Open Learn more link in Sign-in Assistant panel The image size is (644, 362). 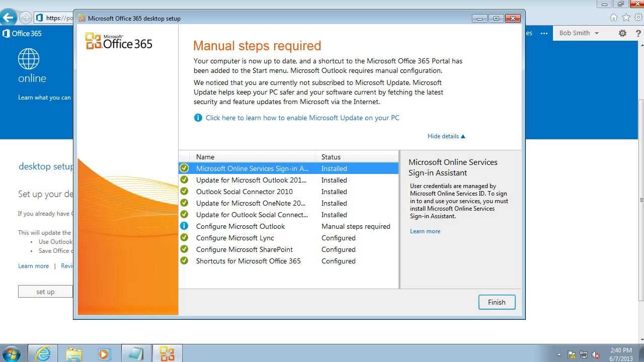tap(425, 231)
